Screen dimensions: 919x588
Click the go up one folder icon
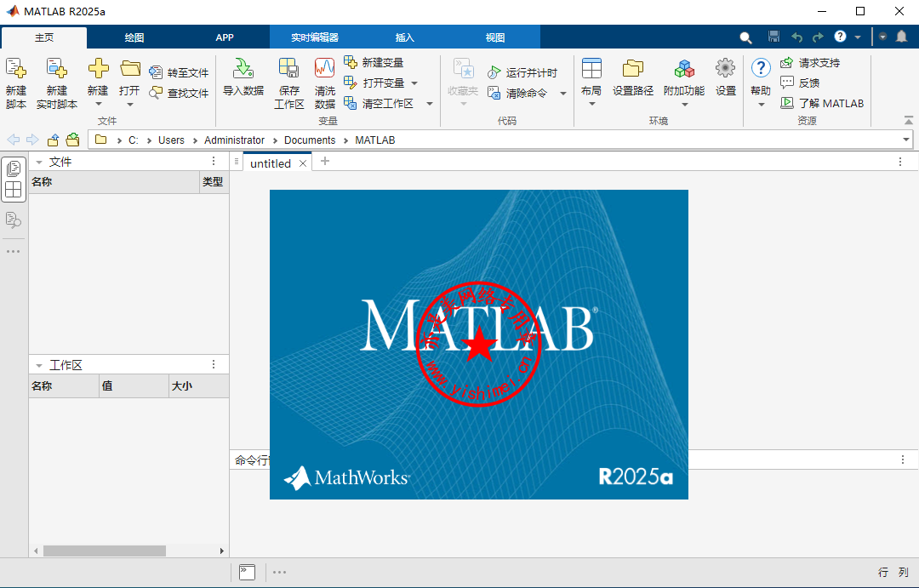[53, 140]
